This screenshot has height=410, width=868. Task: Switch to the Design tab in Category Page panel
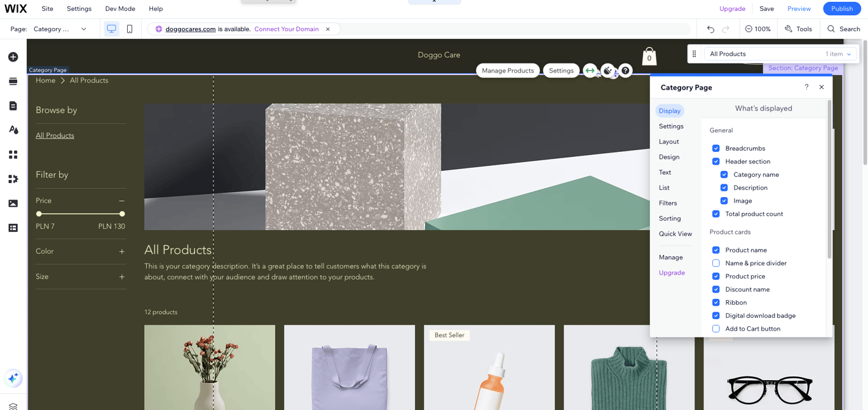668,157
